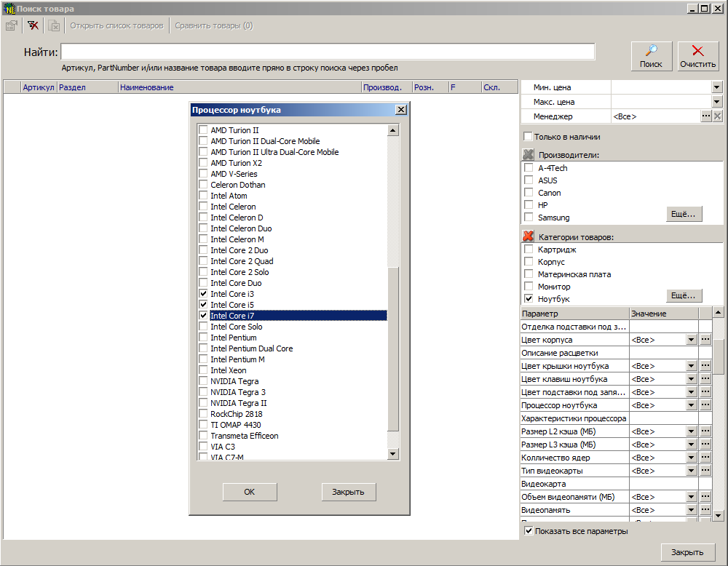Clear the search using red X Очистить
Screen dimensions: 728x566
pos(698,56)
